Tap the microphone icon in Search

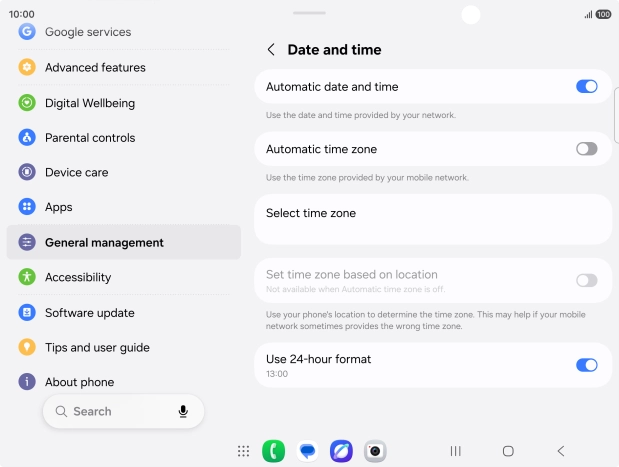(183, 411)
